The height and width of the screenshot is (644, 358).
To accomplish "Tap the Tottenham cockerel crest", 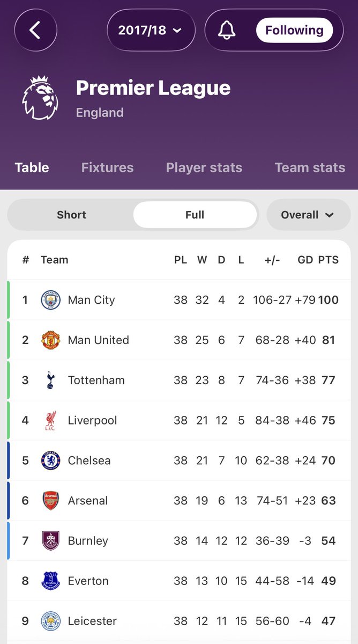I will point(51,380).
